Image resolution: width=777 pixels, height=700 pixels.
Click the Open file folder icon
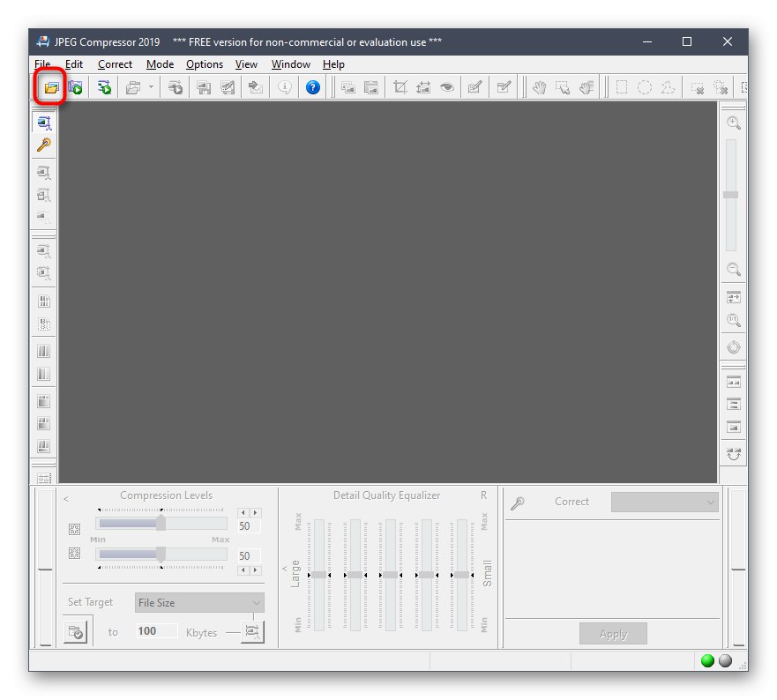click(x=51, y=87)
